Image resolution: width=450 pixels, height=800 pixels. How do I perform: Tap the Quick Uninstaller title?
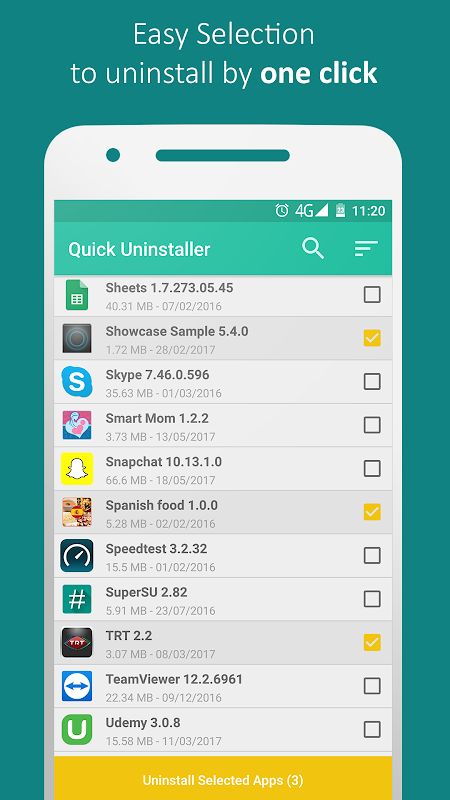click(139, 249)
